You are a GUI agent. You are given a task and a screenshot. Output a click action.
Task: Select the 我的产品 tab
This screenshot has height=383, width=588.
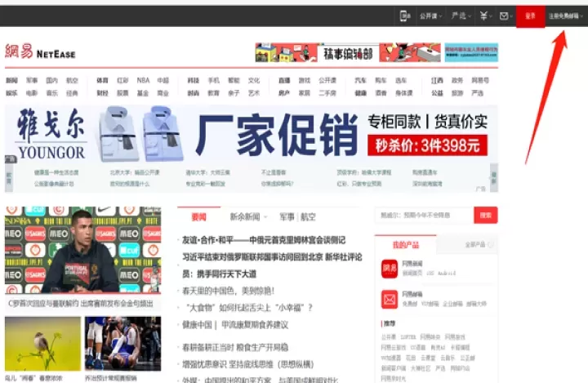[405, 245]
